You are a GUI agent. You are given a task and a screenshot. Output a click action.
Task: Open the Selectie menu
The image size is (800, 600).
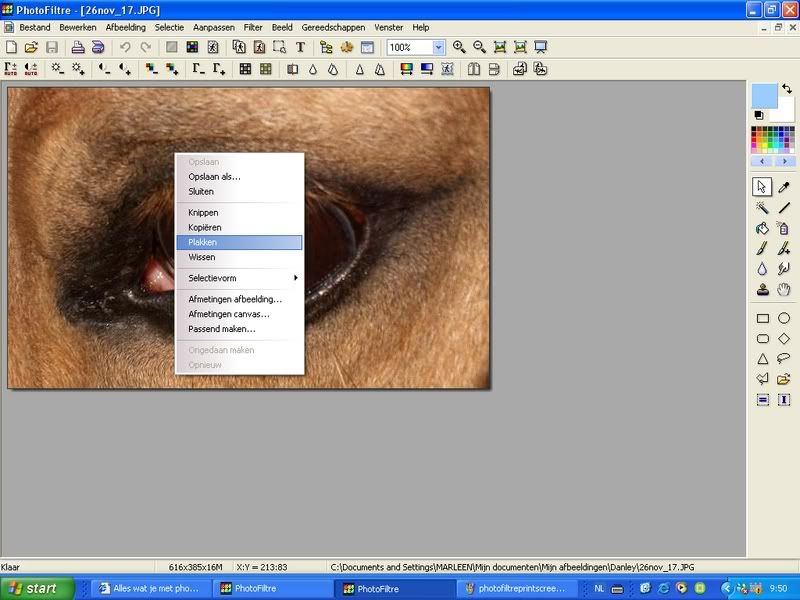click(x=169, y=28)
